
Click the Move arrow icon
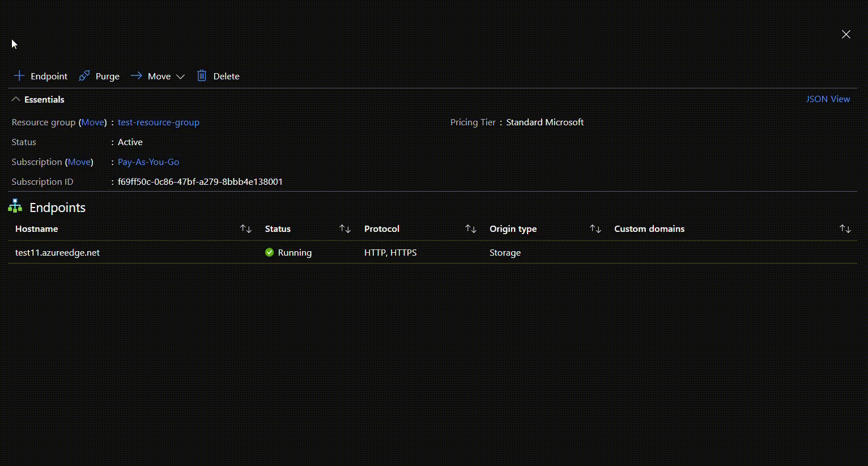[x=137, y=76]
